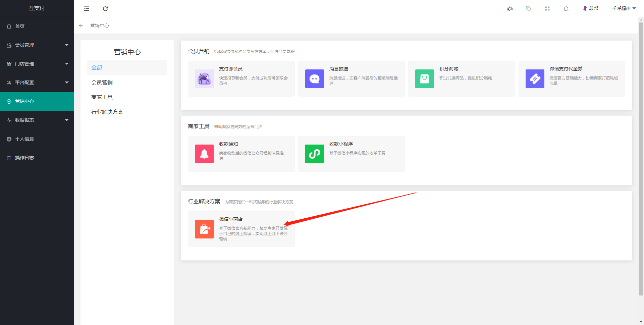Viewport: 644px width, 325px height.
Task: Click the 支付即会员 card icon
Action: pos(204,79)
